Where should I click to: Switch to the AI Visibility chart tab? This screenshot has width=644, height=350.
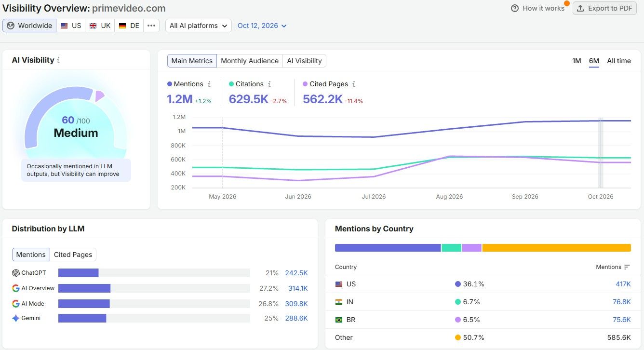[304, 61]
